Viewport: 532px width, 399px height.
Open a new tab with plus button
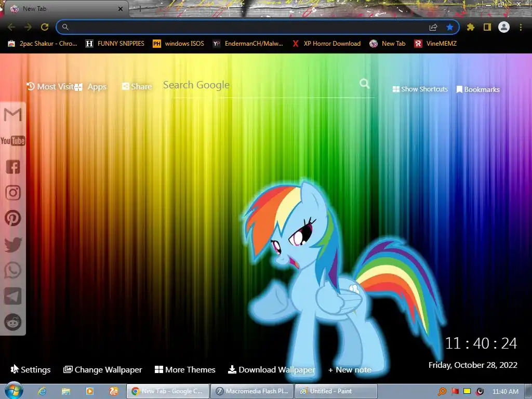click(x=139, y=9)
